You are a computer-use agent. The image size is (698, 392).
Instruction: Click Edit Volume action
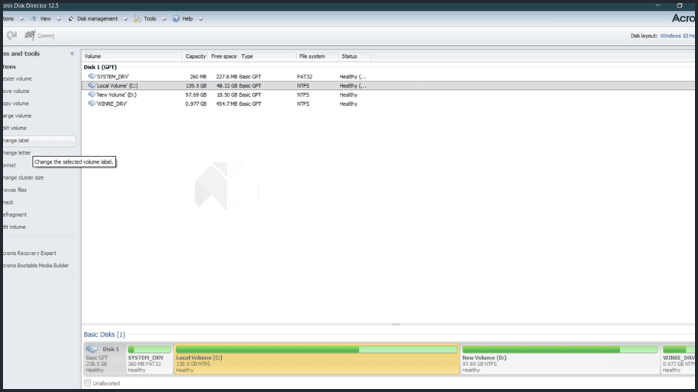14,227
